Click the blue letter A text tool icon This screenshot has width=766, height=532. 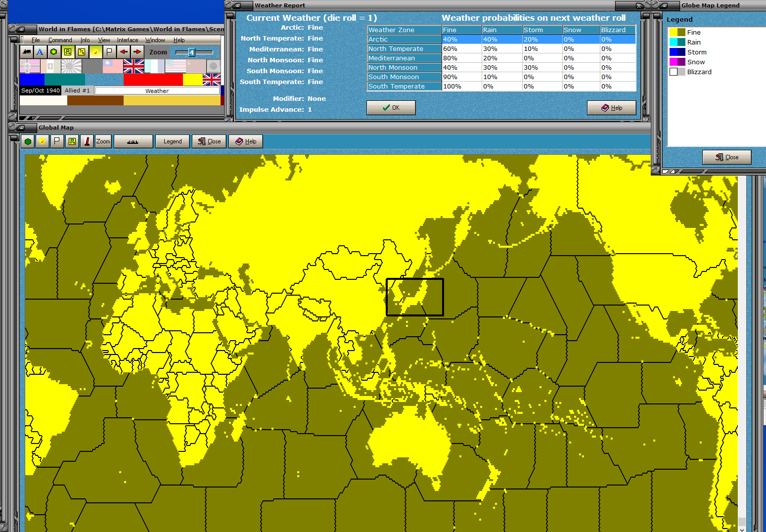(x=40, y=51)
